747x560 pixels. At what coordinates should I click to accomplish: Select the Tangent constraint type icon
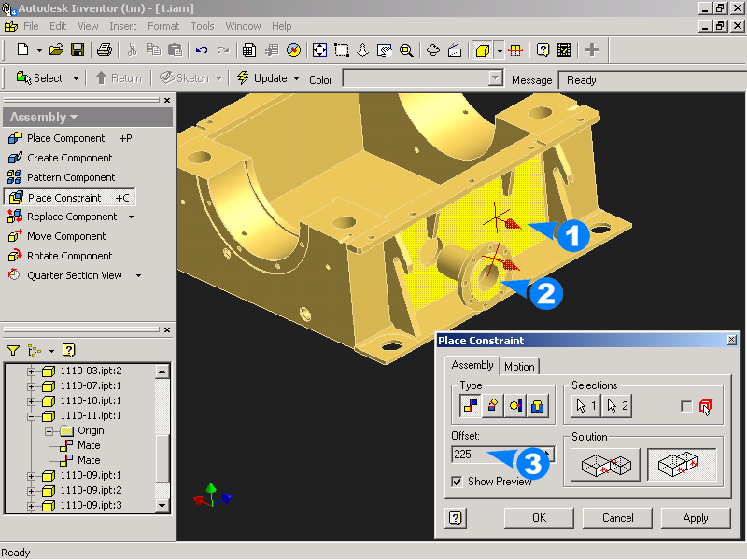[515, 406]
